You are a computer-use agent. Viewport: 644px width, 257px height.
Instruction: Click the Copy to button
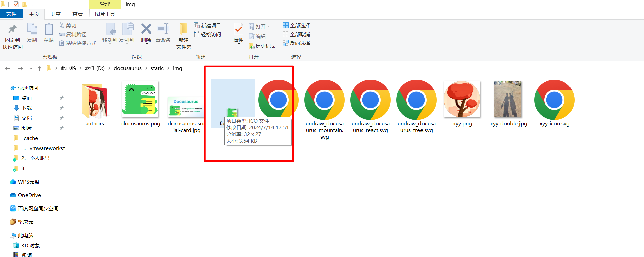pyautogui.click(x=127, y=33)
